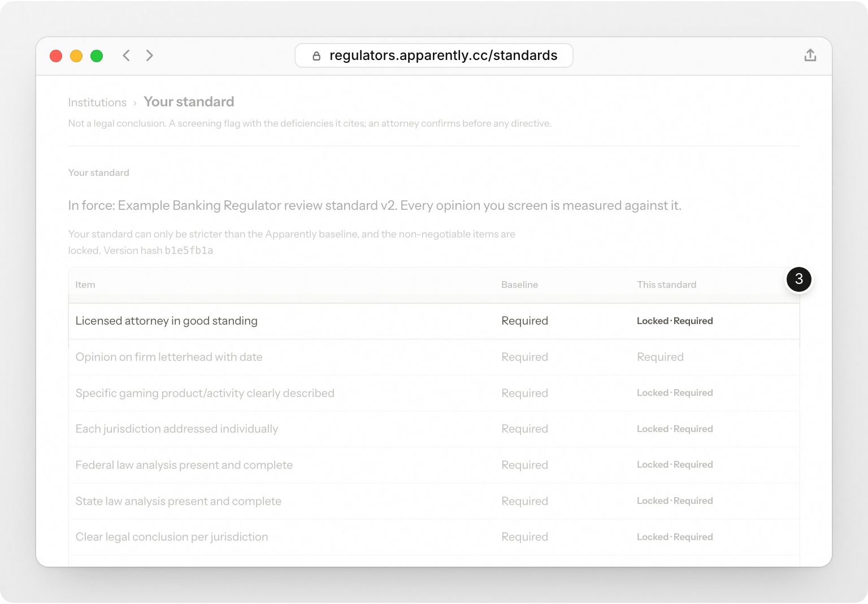Select the 'Licensed attorney in good standing' row

click(x=434, y=321)
